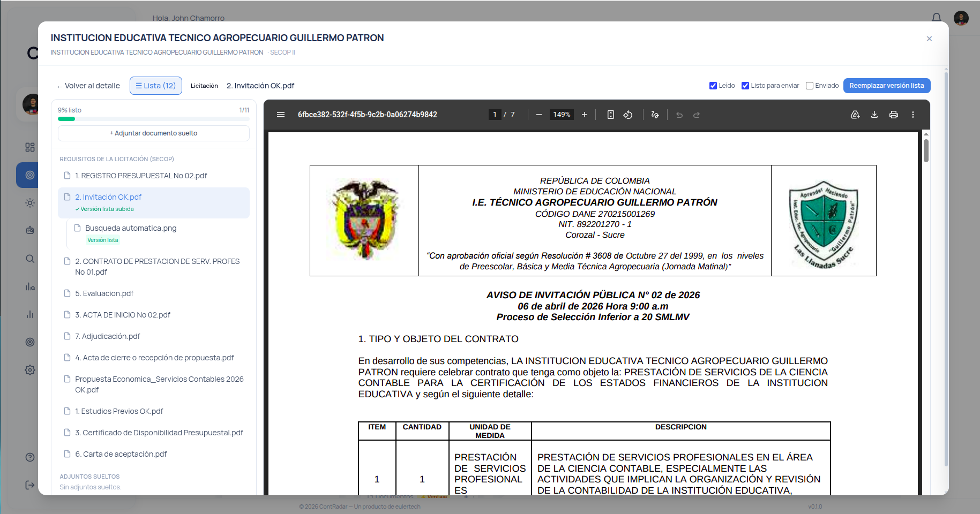Screen dimensions: 980x514
Task: Click the PDF vertical scrollbar thumb
Action: point(926,151)
